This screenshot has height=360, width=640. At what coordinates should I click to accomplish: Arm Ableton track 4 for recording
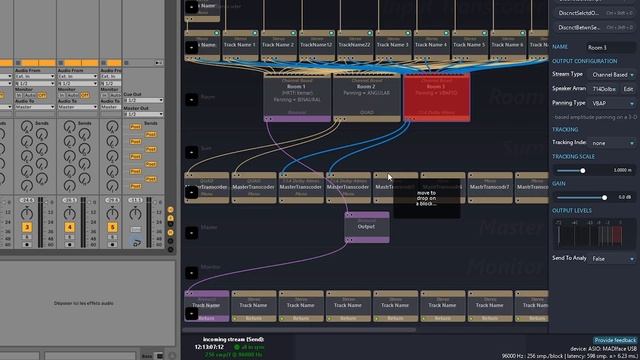tap(69, 244)
